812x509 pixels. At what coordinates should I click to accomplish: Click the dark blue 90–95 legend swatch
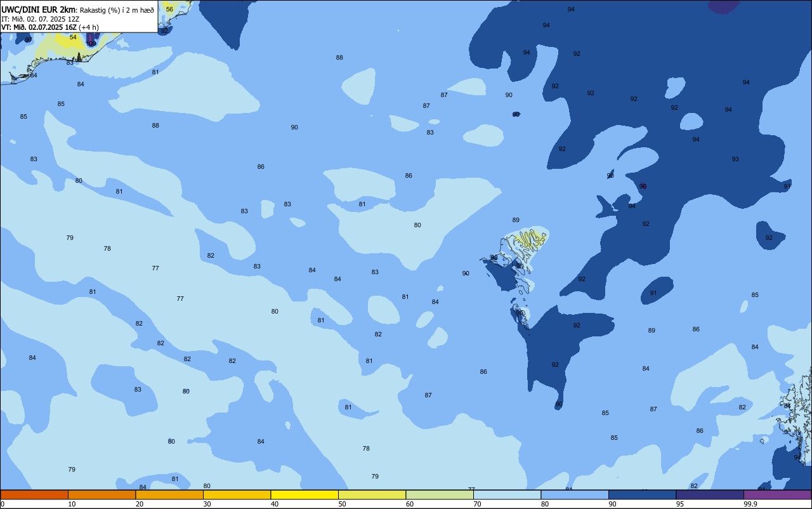coord(642,494)
